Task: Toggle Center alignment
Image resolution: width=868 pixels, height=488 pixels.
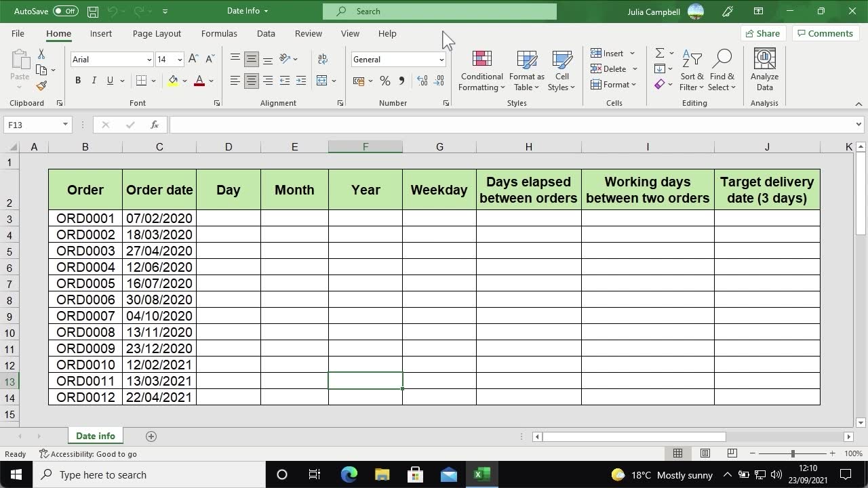Action: (x=252, y=81)
